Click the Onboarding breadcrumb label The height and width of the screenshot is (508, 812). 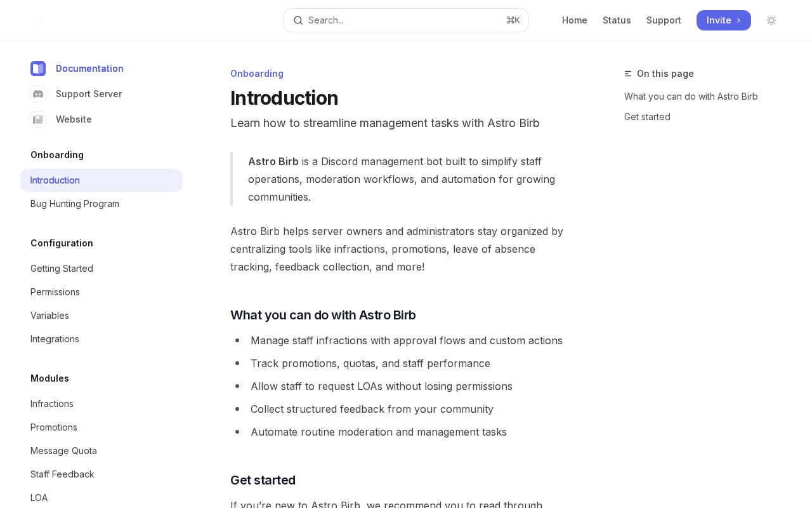257,74
